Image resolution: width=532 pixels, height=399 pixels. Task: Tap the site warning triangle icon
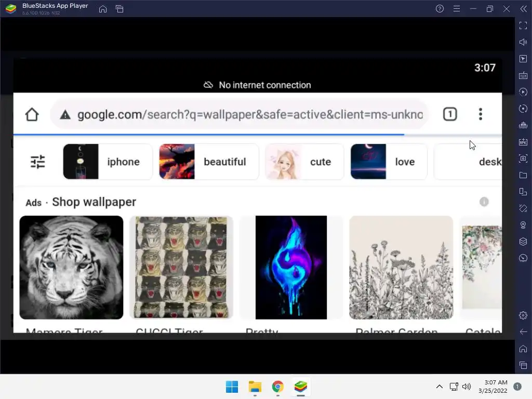[x=65, y=115]
